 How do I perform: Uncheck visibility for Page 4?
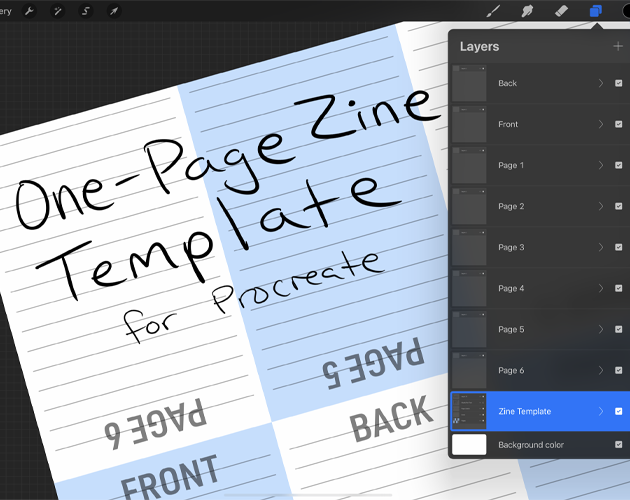point(618,288)
